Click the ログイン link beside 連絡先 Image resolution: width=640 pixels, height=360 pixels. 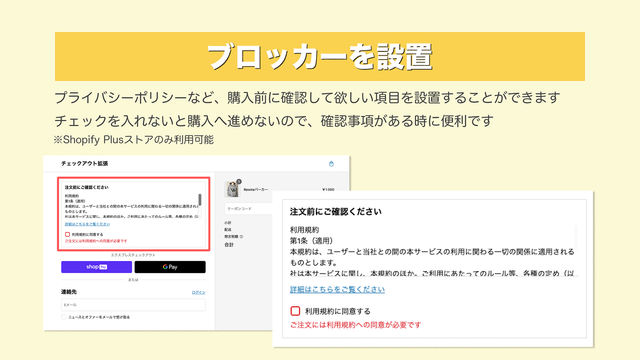point(198,293)
